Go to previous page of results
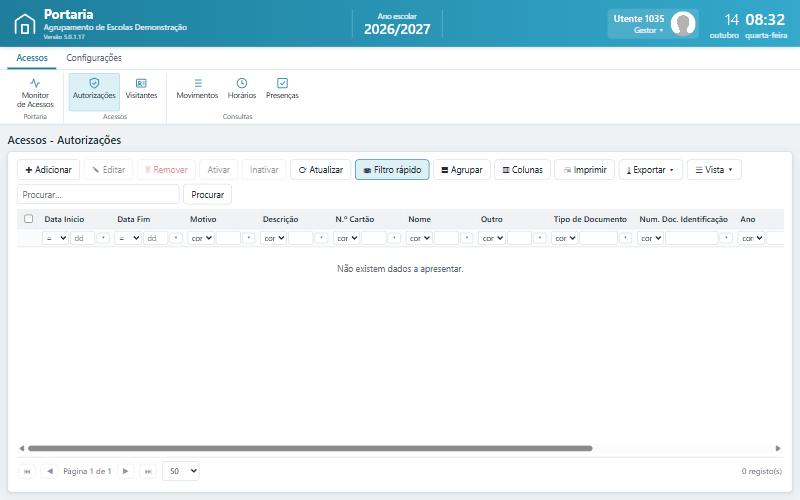The height and width of the screenshot is (500, 800). point(49,471)
